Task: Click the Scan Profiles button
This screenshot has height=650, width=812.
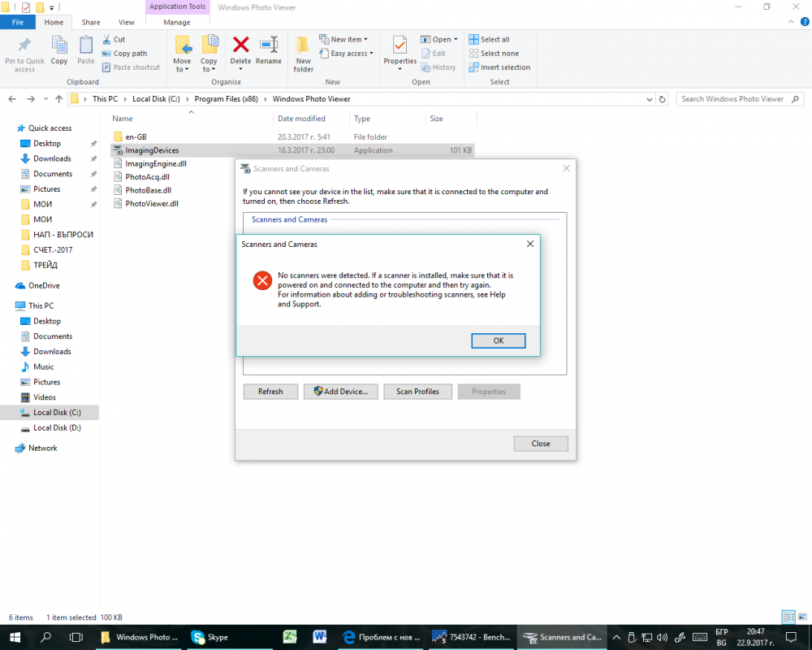Action: 417,392
